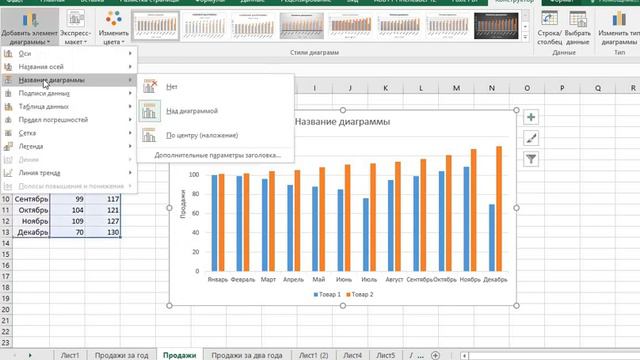The image size is (640, 360).
Task: Open the Таблица данных submenu
Action: (x=69, y=107)
